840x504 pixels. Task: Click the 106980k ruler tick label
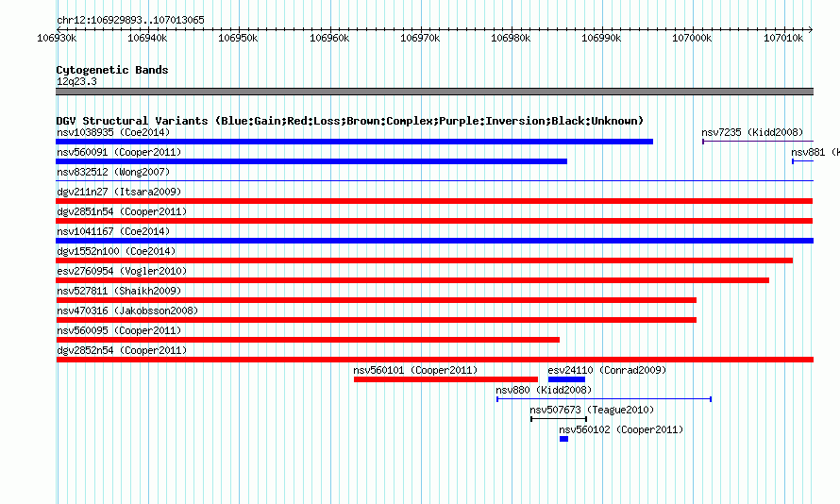coord(511,38)
